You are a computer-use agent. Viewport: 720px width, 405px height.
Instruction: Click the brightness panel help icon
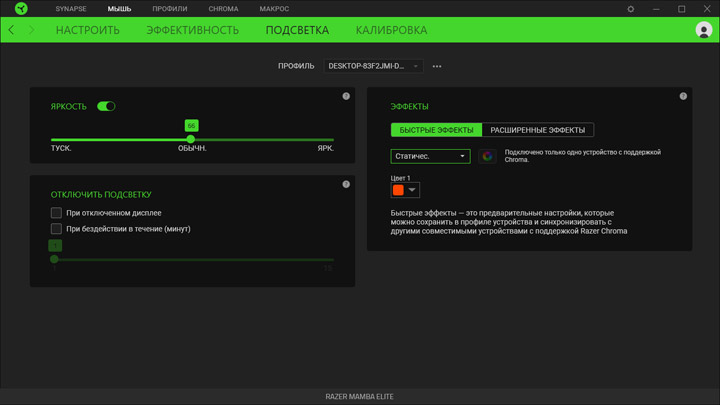[346, 96]
